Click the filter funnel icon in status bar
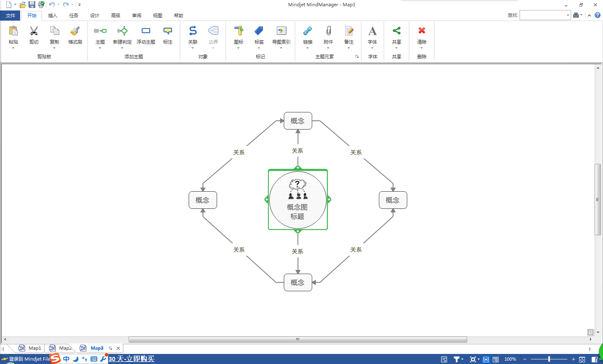 pos(456,359)
